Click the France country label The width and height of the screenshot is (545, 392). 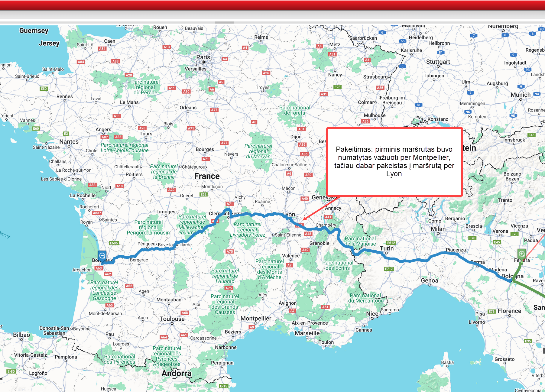207,176
